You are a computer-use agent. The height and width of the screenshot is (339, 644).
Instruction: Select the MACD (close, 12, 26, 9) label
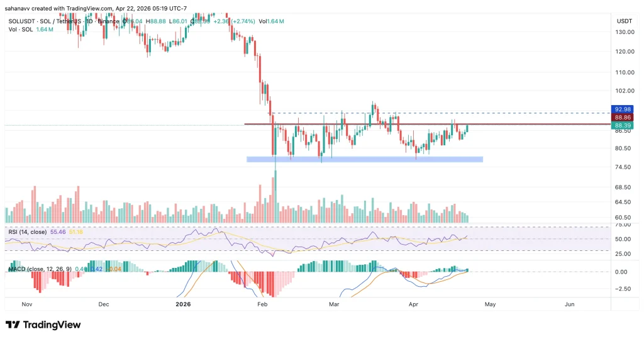(39, 270)
